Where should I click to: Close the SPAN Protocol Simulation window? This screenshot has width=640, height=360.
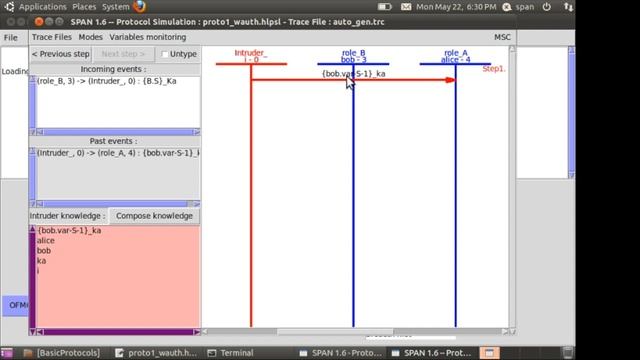(x=39, y=22)
